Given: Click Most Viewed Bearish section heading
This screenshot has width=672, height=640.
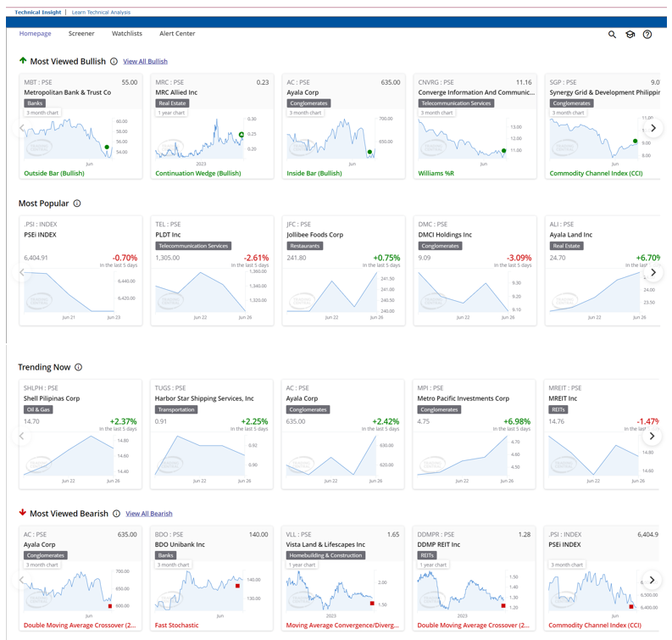Looking at the screenshot, I should 69,514.
